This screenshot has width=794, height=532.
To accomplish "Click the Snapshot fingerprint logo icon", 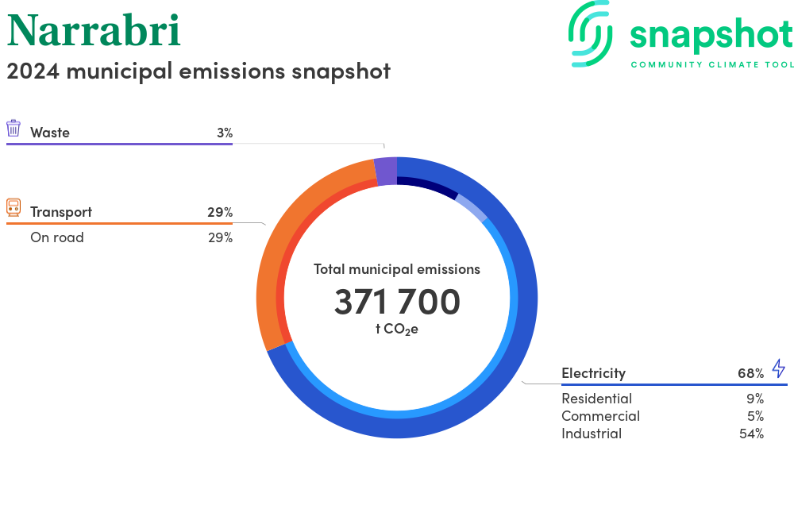I will 592,34.
